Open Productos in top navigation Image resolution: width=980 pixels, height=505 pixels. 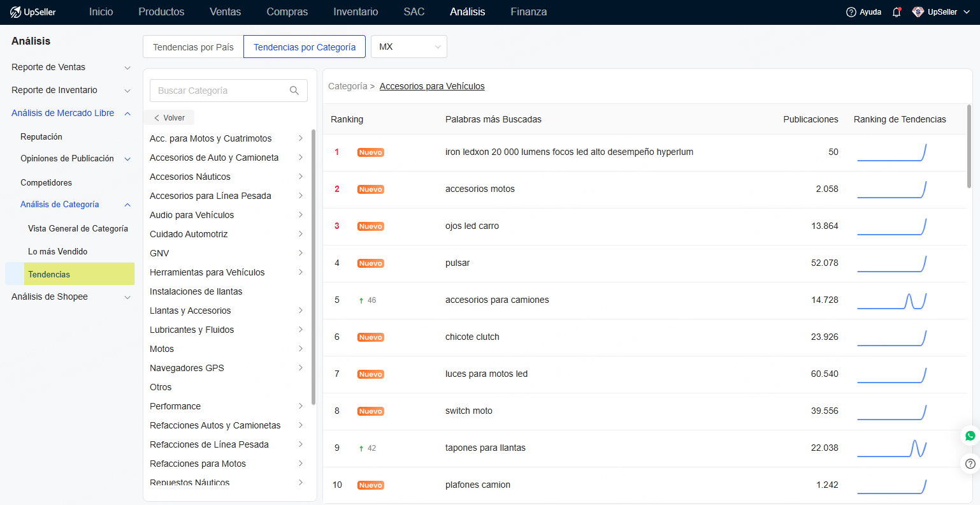point(161,12)
